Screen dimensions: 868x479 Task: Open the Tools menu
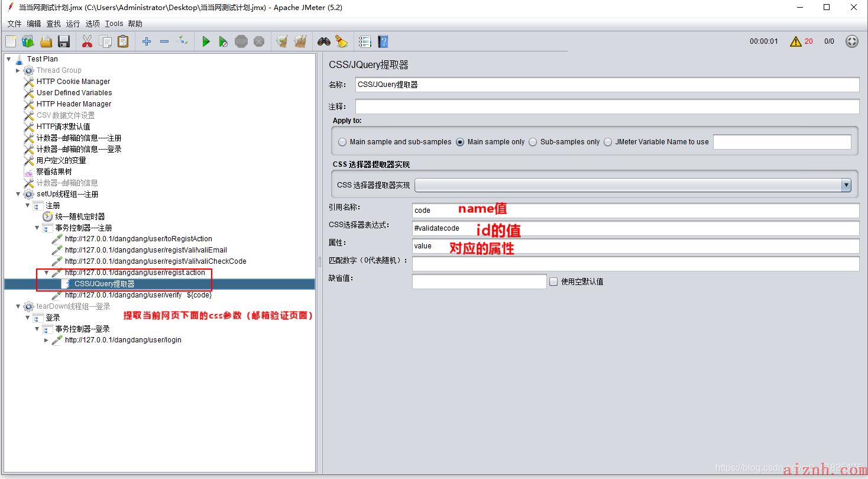(114, 24)
